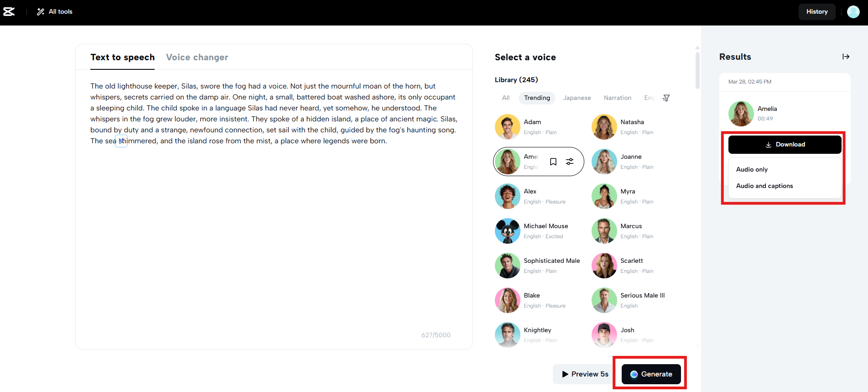The image size is (868, 392).
Task: Click the voice library scrollbar
Action: pos(697,70)
